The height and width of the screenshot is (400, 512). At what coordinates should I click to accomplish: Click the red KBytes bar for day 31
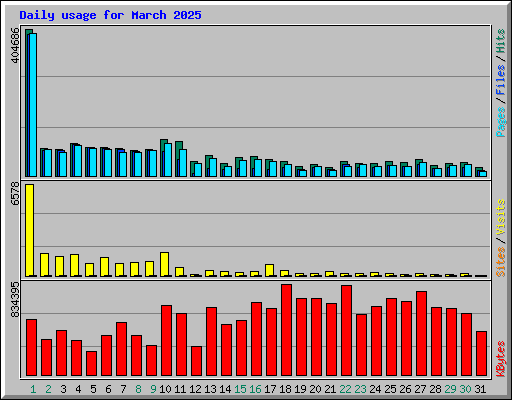(481, 354)
